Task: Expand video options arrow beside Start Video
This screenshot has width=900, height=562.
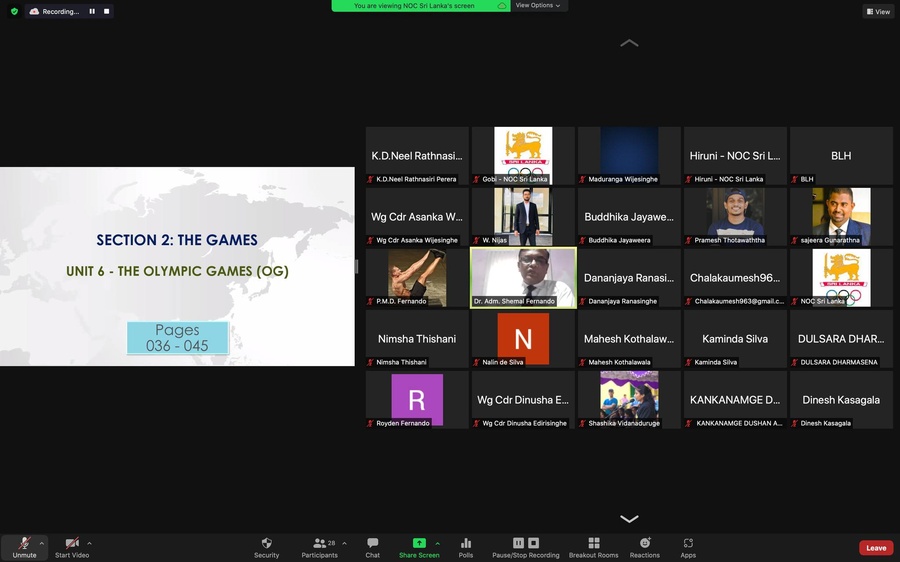Action: [x=90, y=543]
